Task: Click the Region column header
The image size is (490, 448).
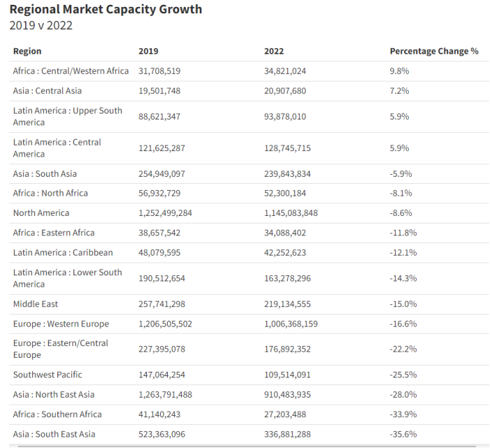Action: 27,51
